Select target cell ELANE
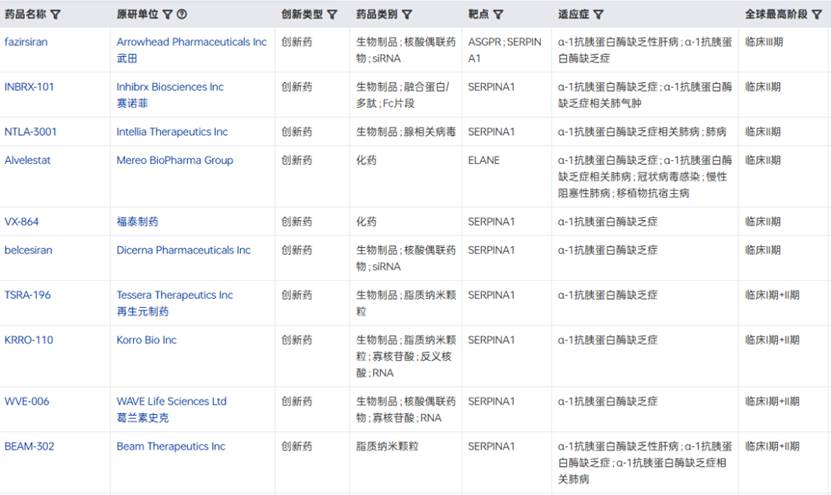This screenshot has height=495, width=831. tap(484, 160)
